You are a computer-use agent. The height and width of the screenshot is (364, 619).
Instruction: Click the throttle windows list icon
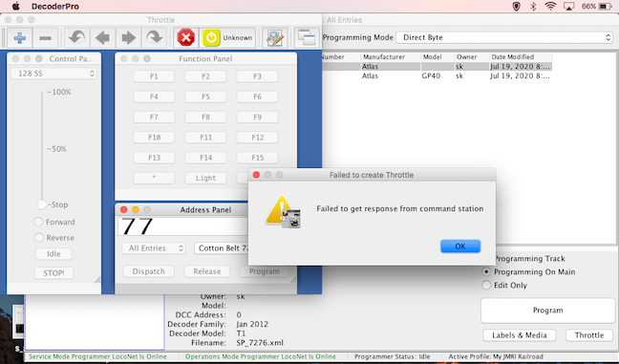307,38
